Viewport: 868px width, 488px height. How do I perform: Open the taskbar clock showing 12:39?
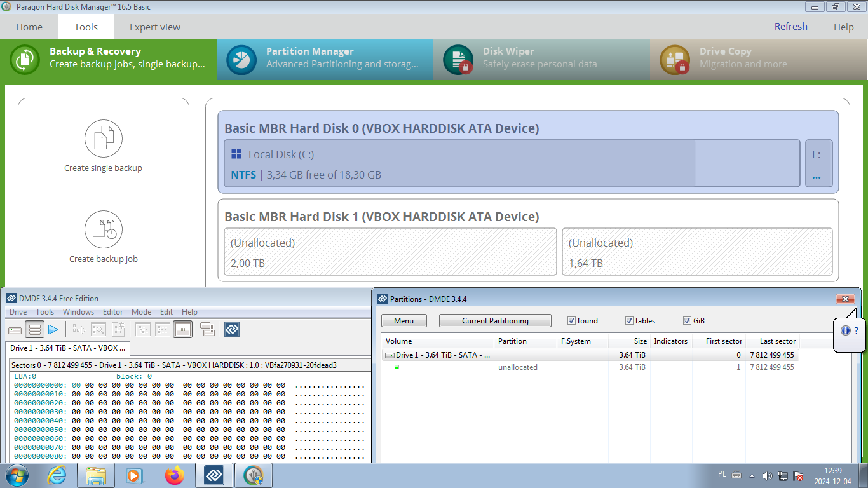pos(833,476)
